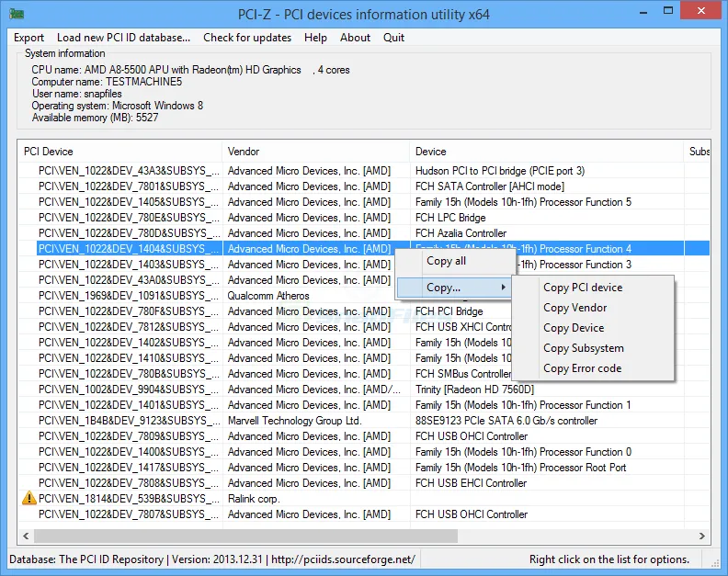Image resolution: width=728 pixels, height=576 pixels.
Task: Click FCH PCI Bridge device cell
Action: [449, 311]
